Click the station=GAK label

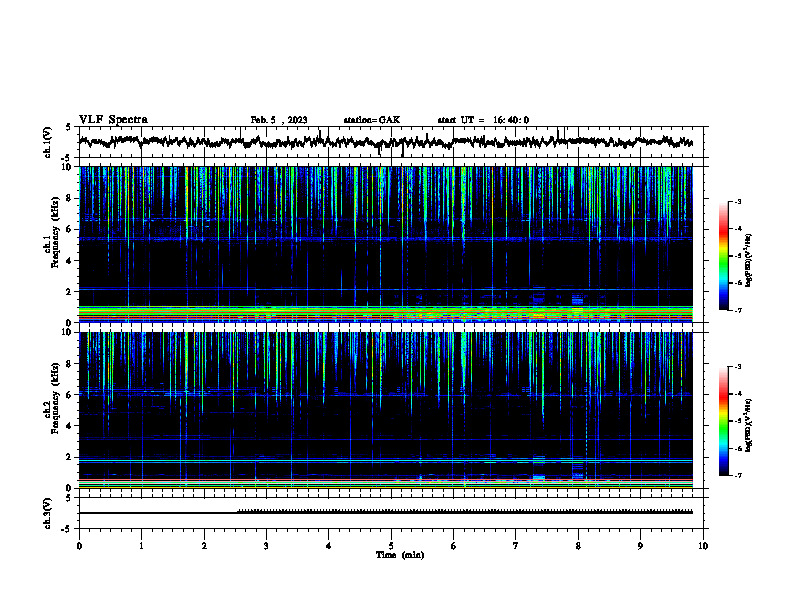tap(372, 120)
